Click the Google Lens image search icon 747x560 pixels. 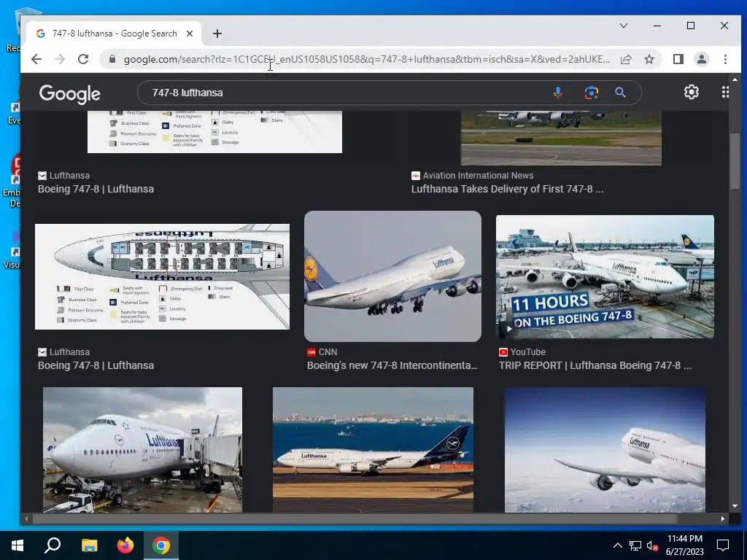(x=591, y=93)
